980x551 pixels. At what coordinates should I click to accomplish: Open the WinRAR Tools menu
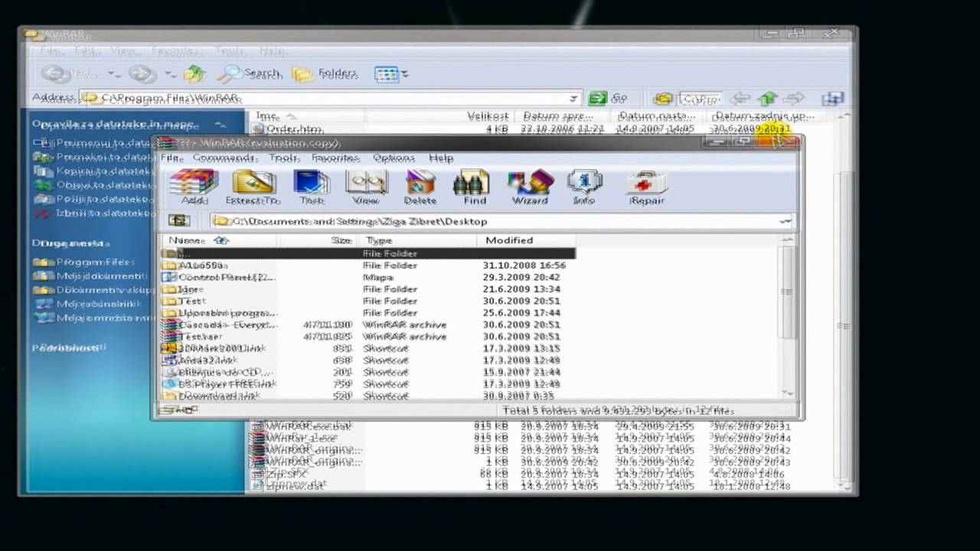coord(284,158)
